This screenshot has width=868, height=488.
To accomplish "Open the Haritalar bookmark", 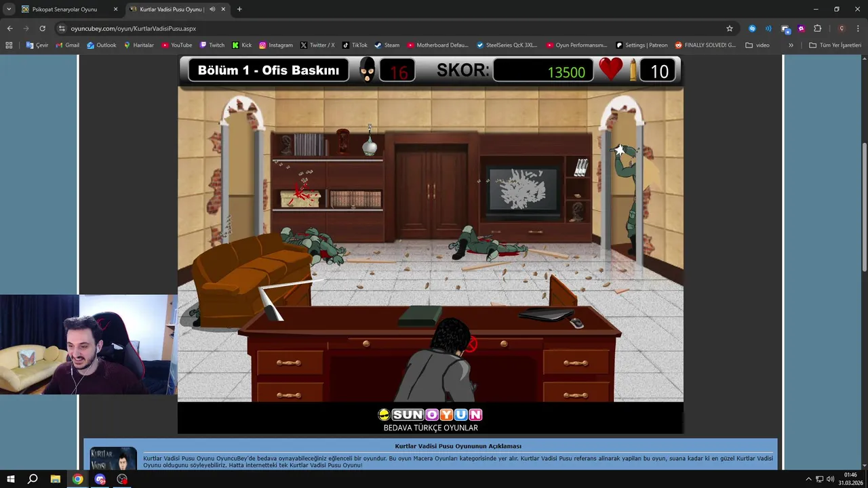I will click(138, 45).
